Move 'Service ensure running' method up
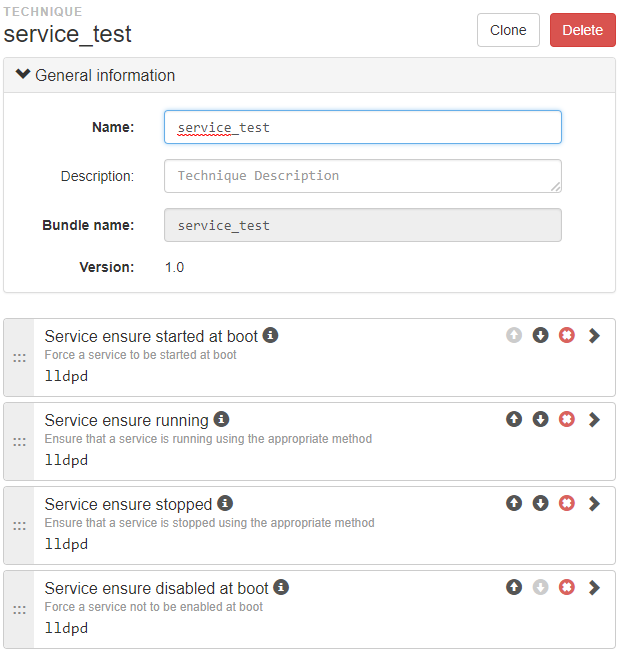This screenshot has height=657, width=624. click(x=514, y=419)
